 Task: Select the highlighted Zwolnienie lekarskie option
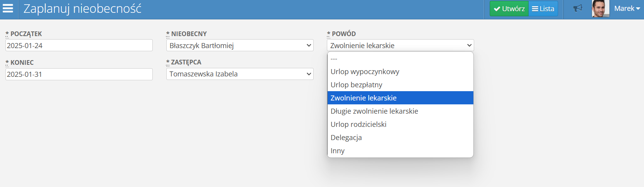click(400, 98)
